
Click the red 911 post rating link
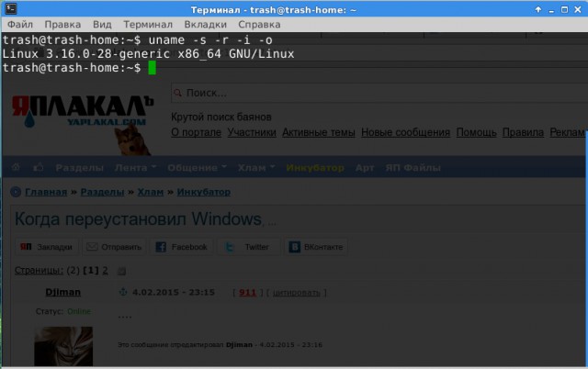[247, 292]
